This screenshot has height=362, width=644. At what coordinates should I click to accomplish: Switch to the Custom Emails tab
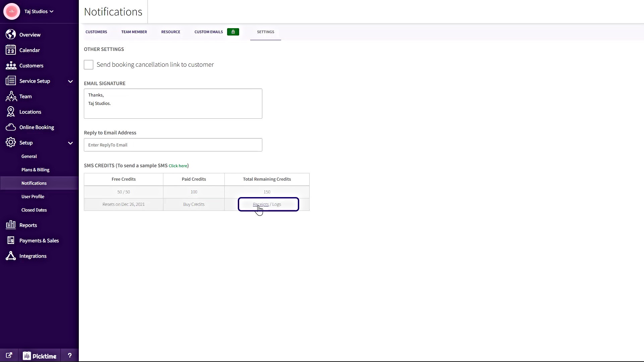(x=209, y=32)
